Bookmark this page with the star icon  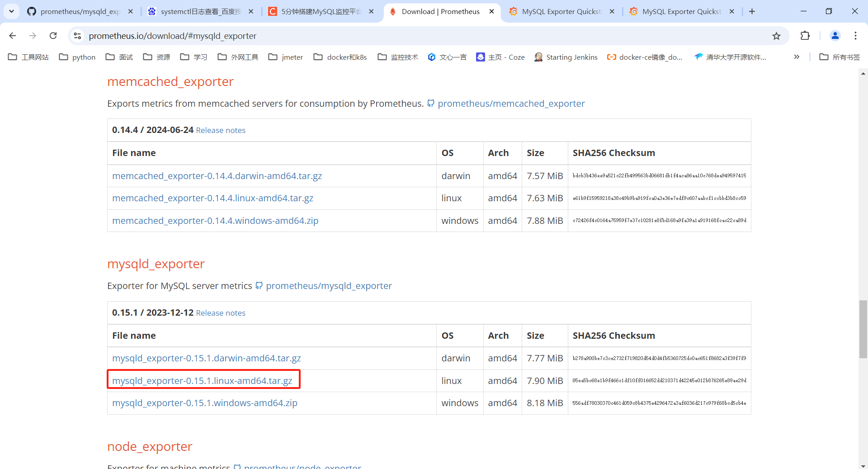(x=776, y=36)
